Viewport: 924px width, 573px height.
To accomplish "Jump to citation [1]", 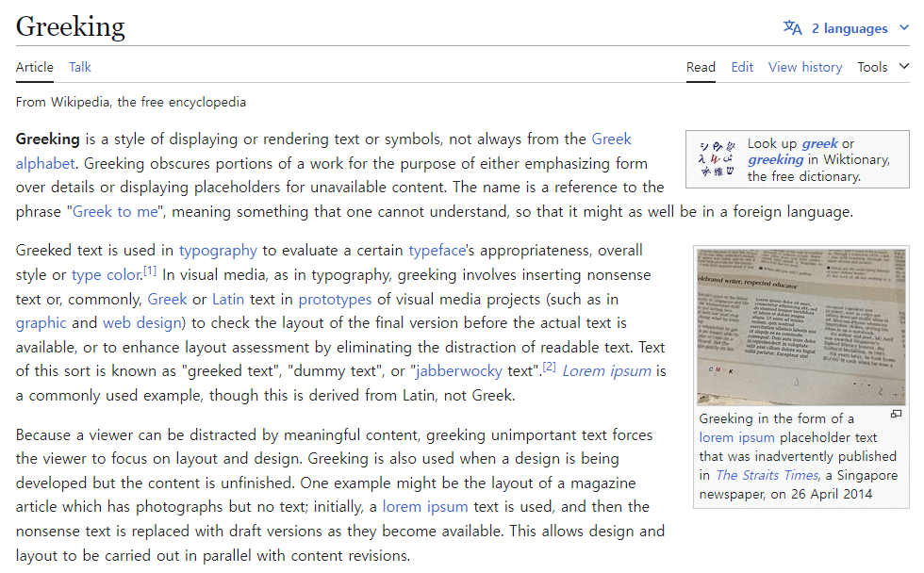I will point(150,270).
